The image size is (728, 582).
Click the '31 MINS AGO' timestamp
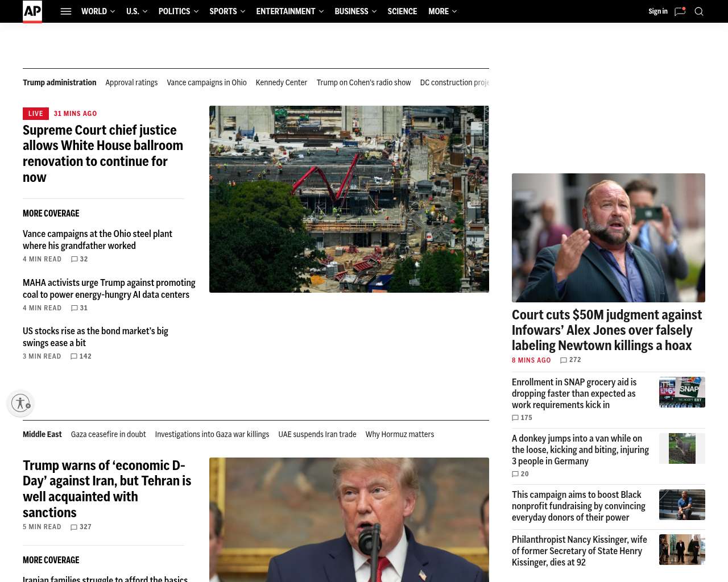pyautogui.click(x=76, y=114)
